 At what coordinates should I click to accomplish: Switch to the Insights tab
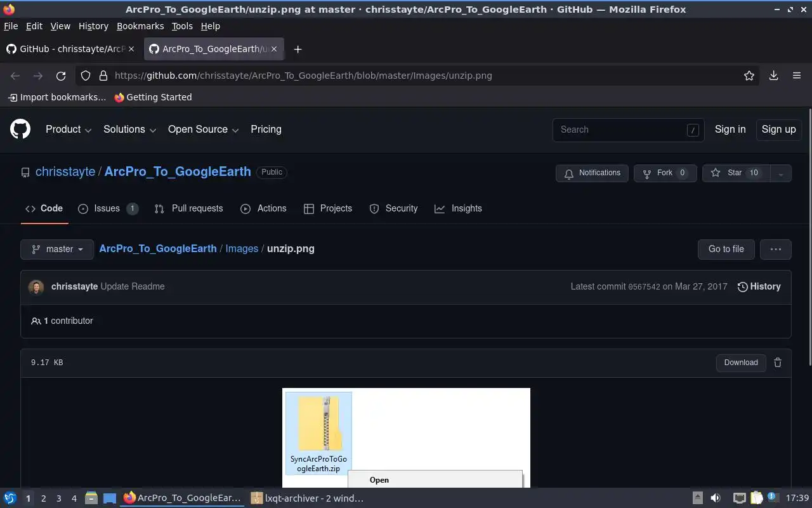458,208
